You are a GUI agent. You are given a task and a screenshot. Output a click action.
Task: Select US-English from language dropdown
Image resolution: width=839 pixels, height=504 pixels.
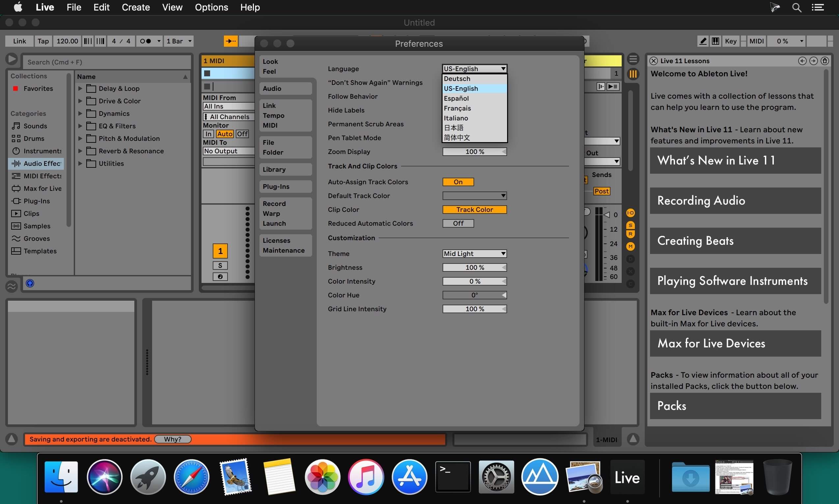(x=461, y=88)
